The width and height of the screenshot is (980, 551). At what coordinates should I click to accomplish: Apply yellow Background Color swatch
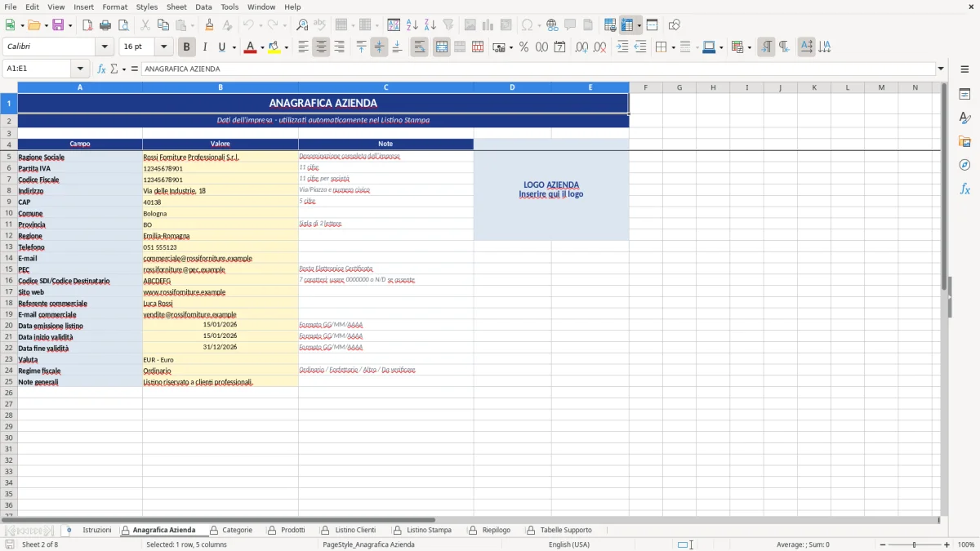(x=274, y=47)
